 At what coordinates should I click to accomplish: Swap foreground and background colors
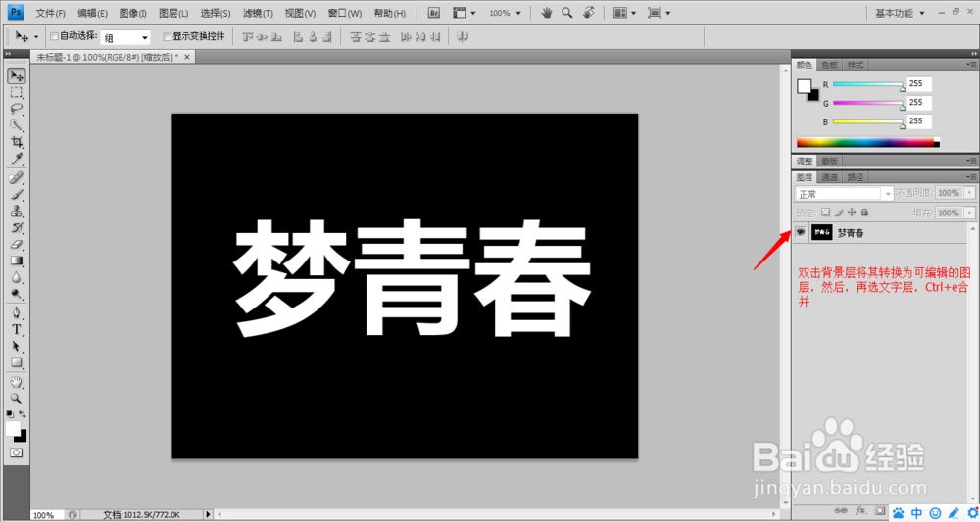pos(24,414)
